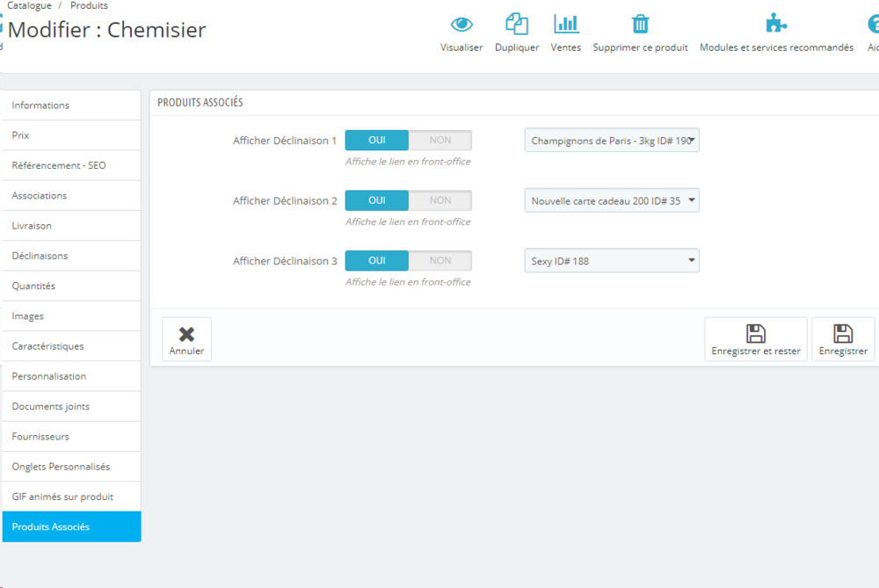Open the Champignons de Paris product dropdown
This screenshot has height=588, width=879.
pos(612,140)
